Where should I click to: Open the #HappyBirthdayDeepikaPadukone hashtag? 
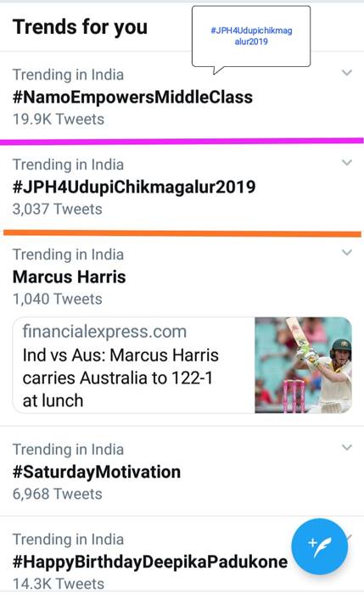[150, 562]
